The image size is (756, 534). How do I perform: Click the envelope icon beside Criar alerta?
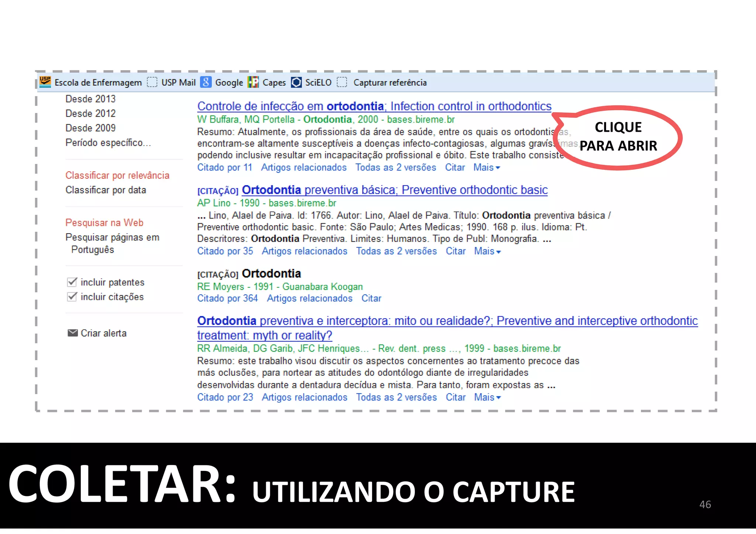73,333
